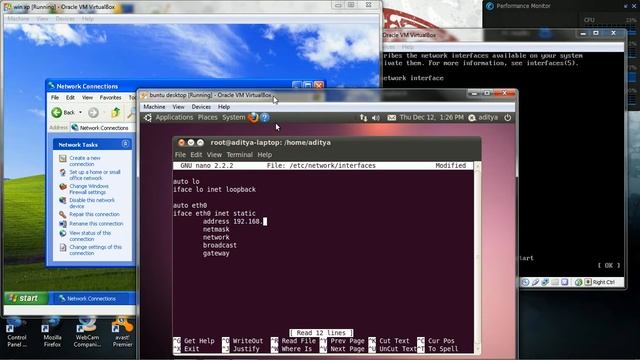Open network indicator in Ubuntu panel

(363, 118)
